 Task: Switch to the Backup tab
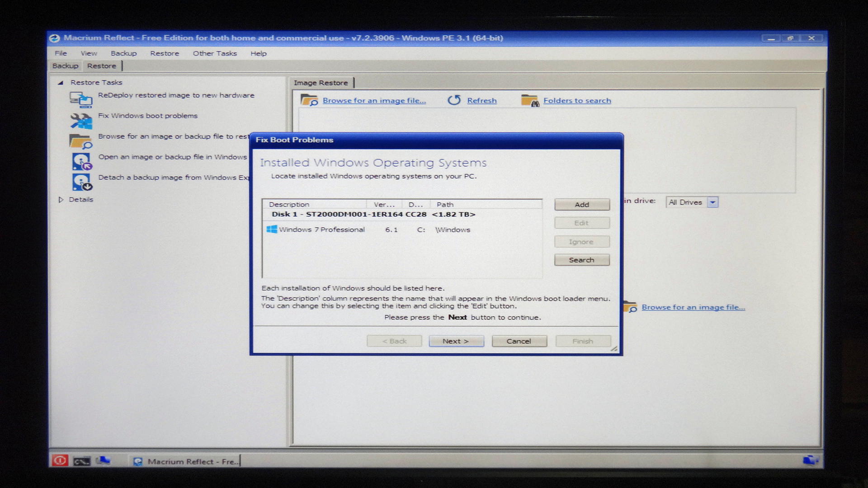pyautogui.click(x=65, y=66)
